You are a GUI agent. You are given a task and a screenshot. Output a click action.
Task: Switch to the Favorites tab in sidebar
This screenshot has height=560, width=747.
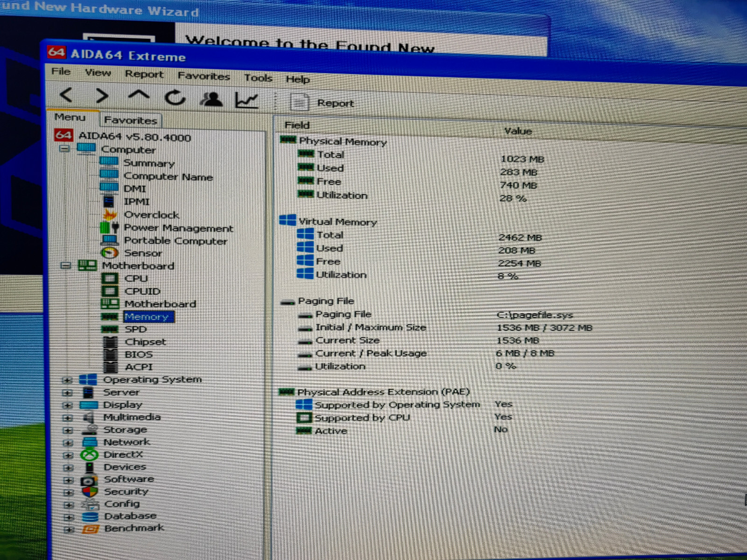point(131,120)
